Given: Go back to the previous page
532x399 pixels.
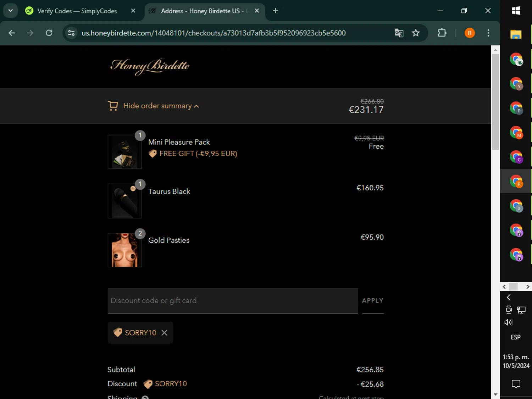Looking at the screenshot, I should (12, 33).
